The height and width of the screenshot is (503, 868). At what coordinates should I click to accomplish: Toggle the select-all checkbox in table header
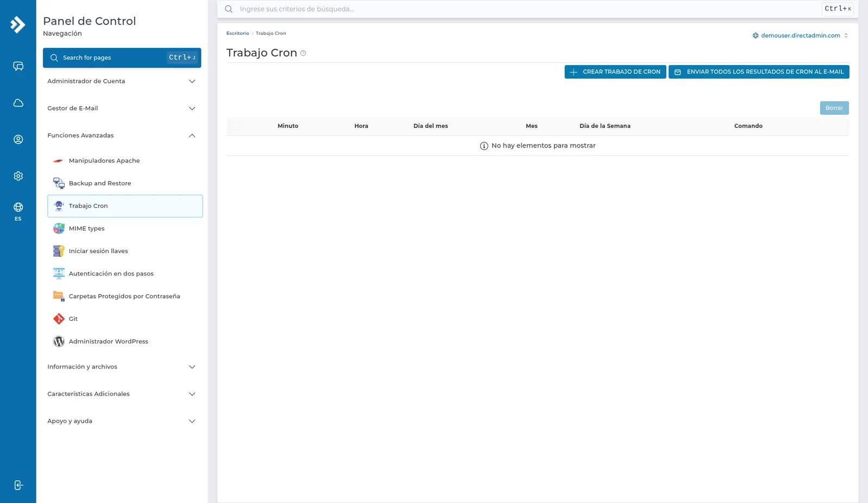(x=235, y=126)
